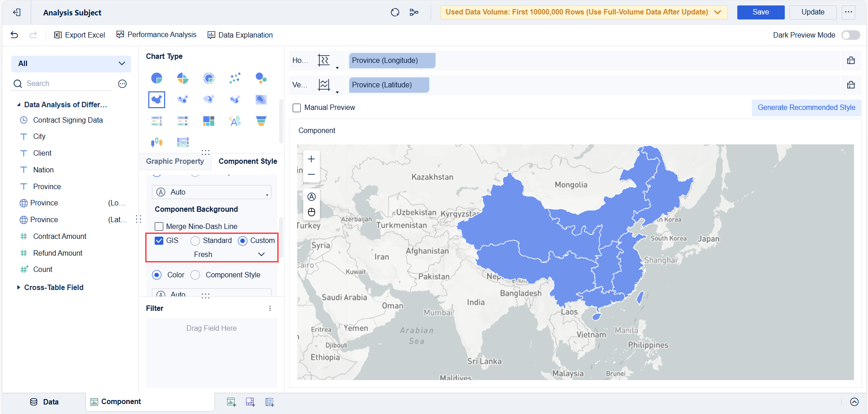Check Merge Nine-Dash Line option
Viewport: 868px width, 414px height.
(x=159, y=226)
